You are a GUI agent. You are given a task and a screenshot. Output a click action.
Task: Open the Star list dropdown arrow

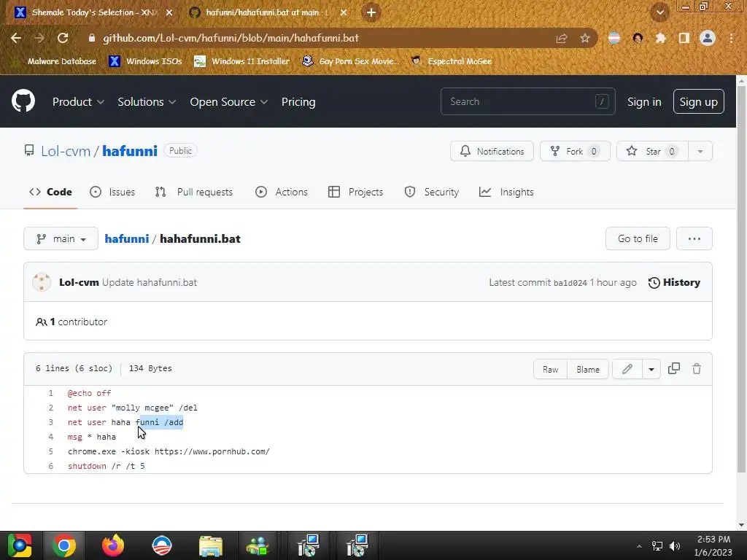pyautogui.click(x=700, y=151)
